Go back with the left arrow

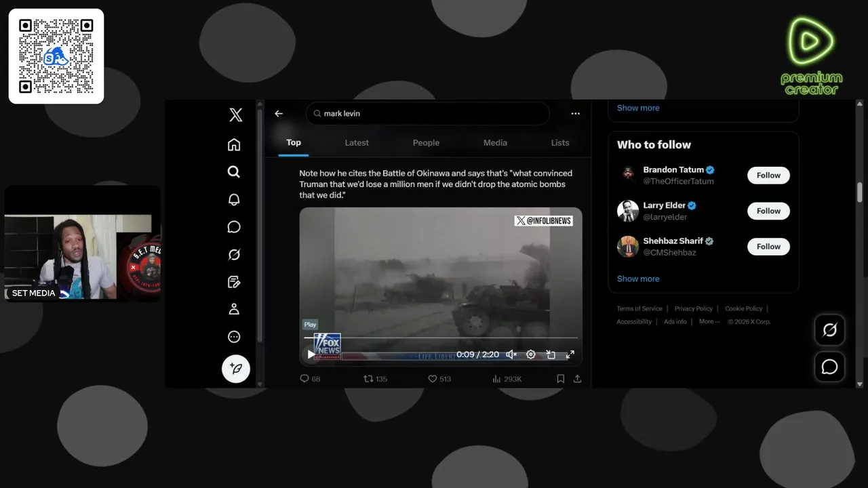click(x=279, y=113)
